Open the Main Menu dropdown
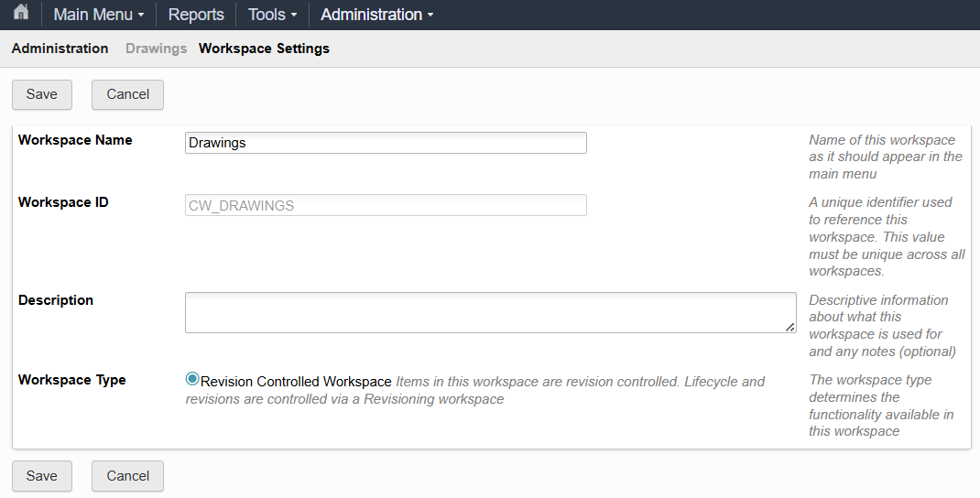The width and height of the screenshot is (980, 498). [x=99, y=15]
